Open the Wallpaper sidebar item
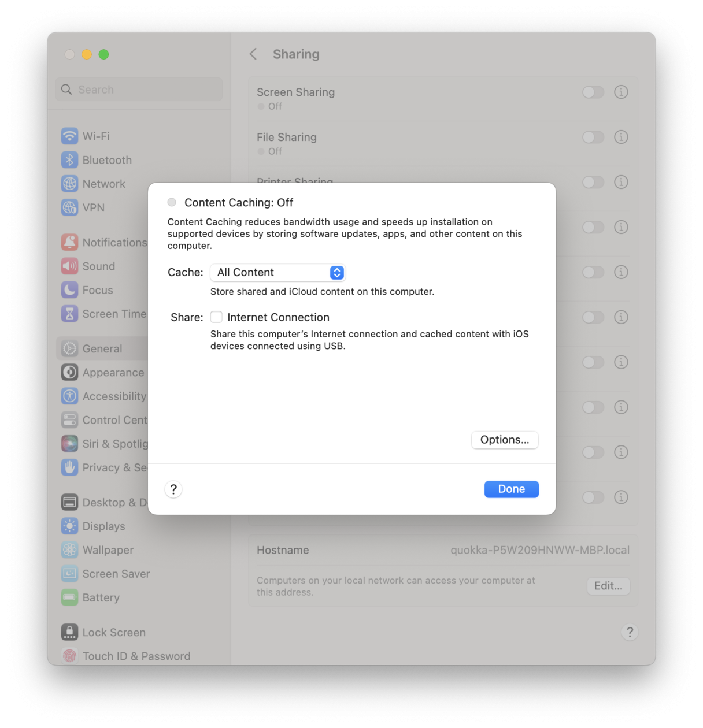 pyautogui.click(x=108, y=550)
